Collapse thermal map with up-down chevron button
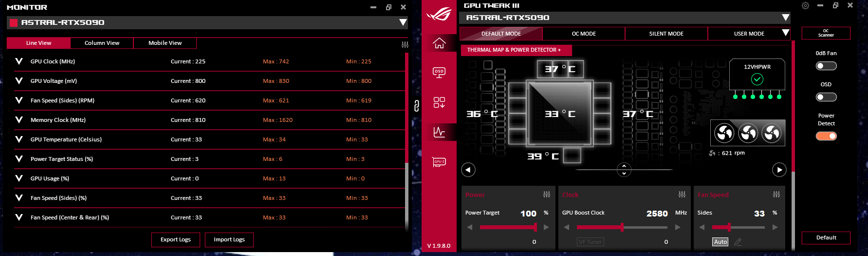The height and width of the screenshot is (256, 868). coord(624,170)
